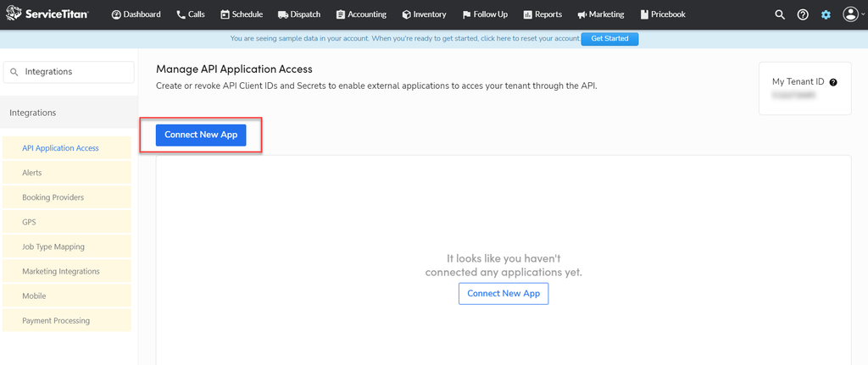This screenshot has height=365, width=868.
Task: Click the Get Started button in banner
Action: coord(609,39)
